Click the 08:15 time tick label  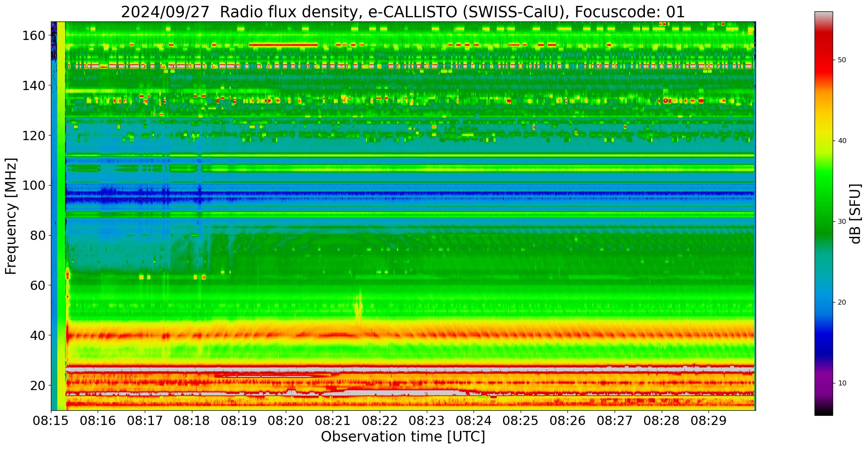click(51, 421)
